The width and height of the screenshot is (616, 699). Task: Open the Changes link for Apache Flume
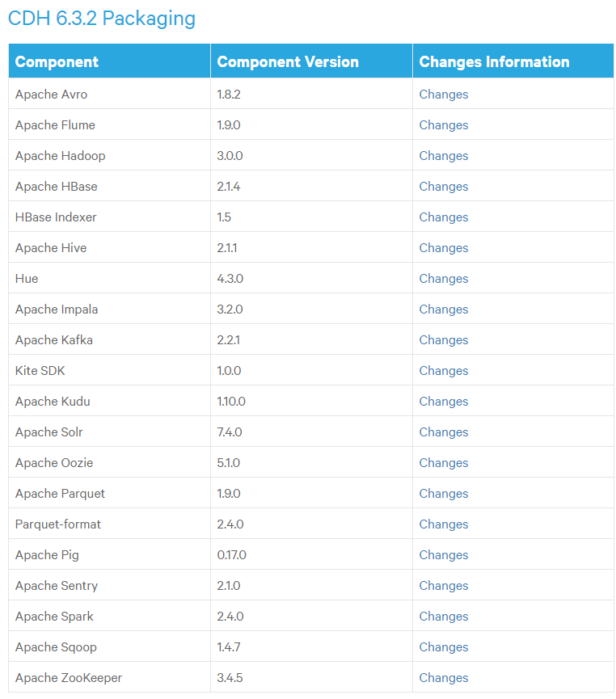443,125
